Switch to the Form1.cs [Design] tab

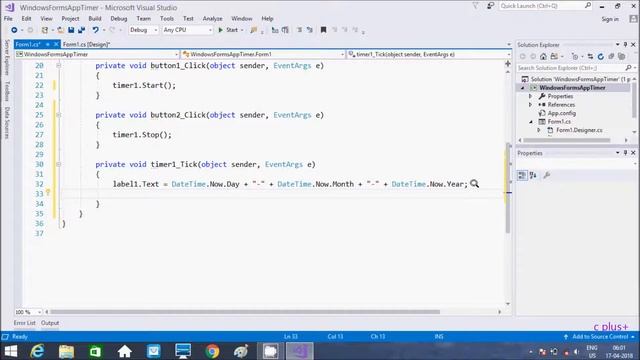[87, 44]
